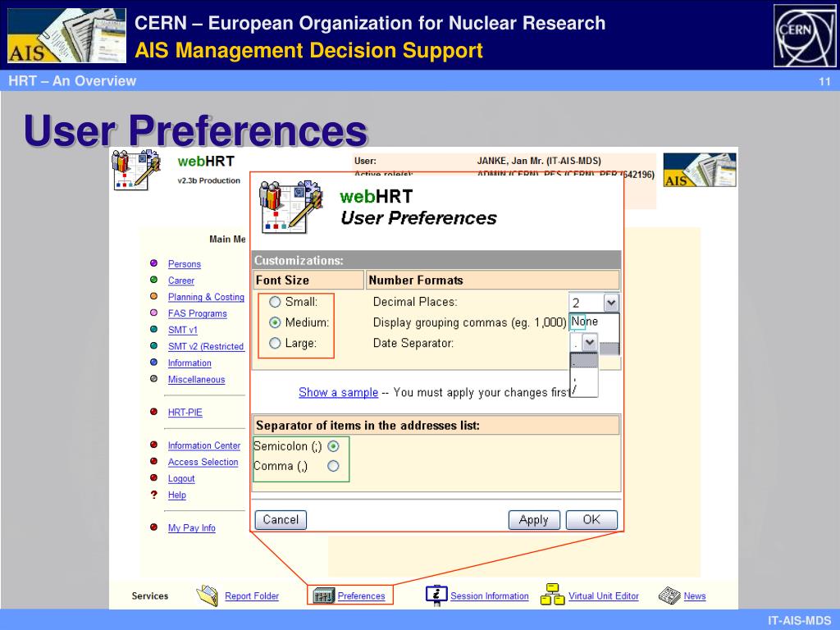
Task: Choose the highlighted dot date separator option
Action: [x=584, y=361]
